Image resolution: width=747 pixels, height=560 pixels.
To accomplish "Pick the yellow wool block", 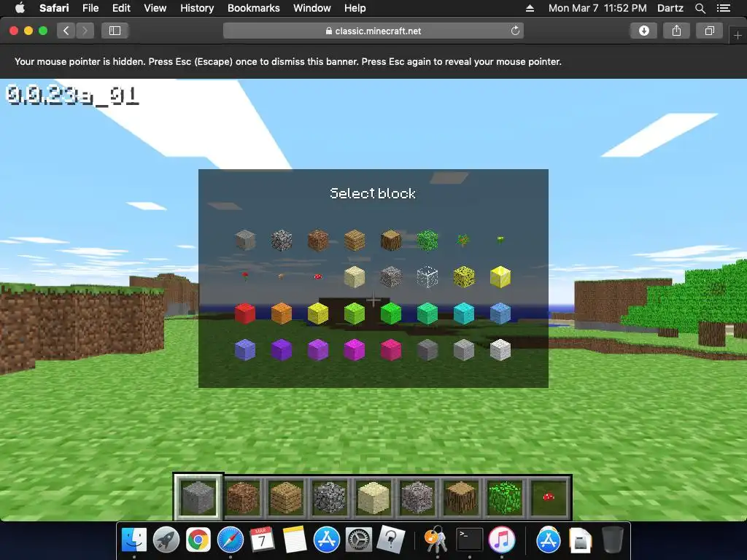I will point(318,314).
